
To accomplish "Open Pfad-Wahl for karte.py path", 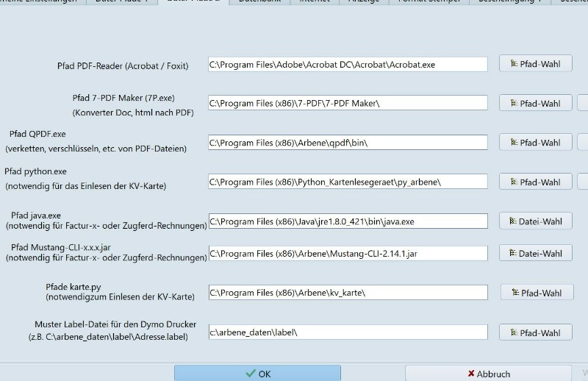I will pos(537,293).
